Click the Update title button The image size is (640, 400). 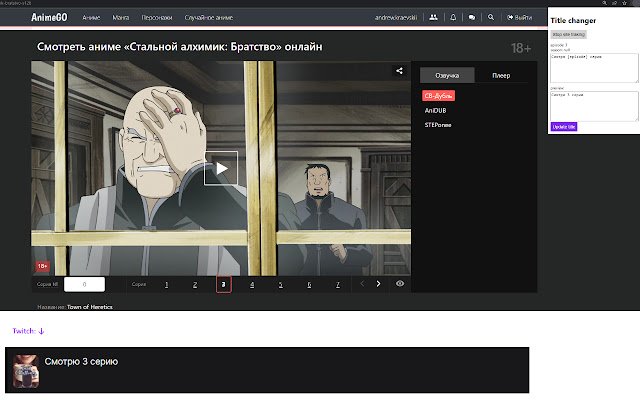pyautogui.click(x=564, y=127)
